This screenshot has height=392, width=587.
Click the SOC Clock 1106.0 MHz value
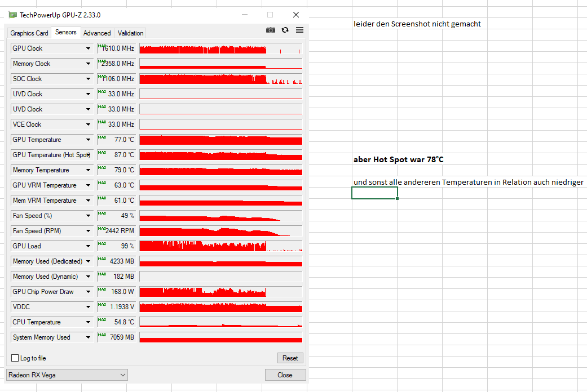pos(116,79)
